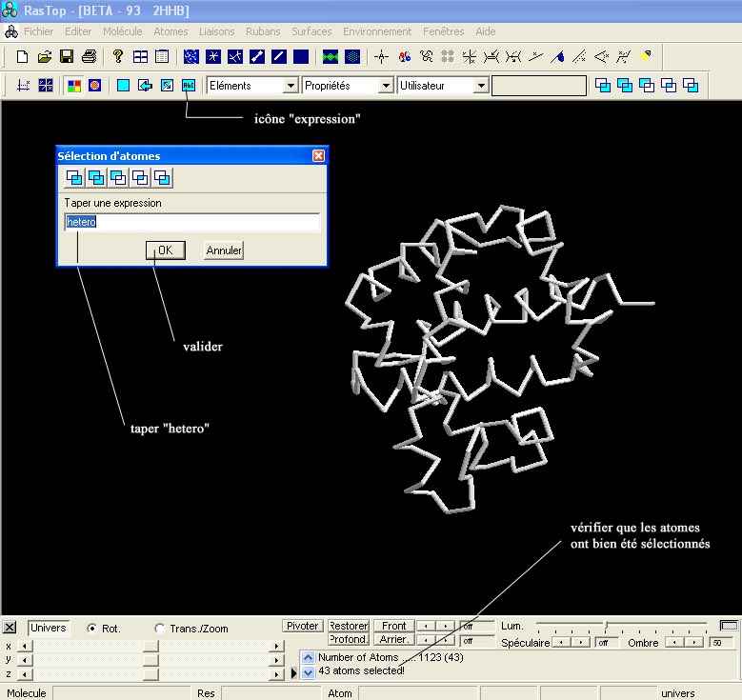Select the Trans./Zoom radio button
Screen dimensions: 742x700
(x=159, y=629)
